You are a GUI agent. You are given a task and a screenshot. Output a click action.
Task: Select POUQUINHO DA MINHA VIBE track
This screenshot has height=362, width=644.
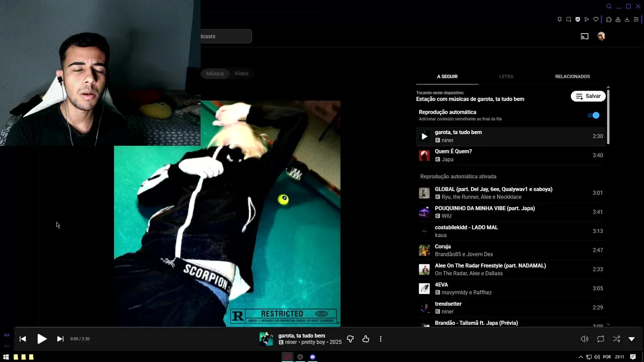click(x=511, y=212)
